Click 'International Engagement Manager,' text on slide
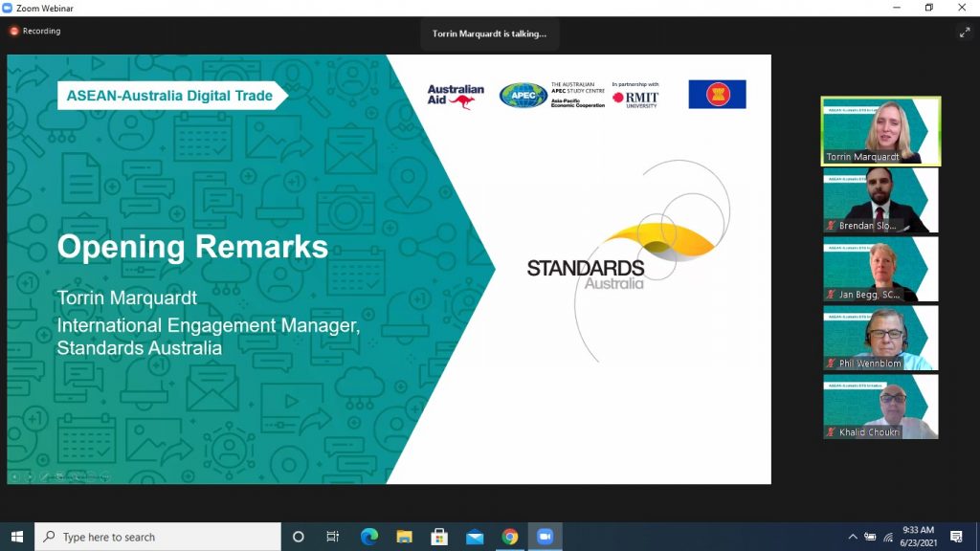This screenshot has height=551, width=980. pyautogui.click(x=209, y=325)
